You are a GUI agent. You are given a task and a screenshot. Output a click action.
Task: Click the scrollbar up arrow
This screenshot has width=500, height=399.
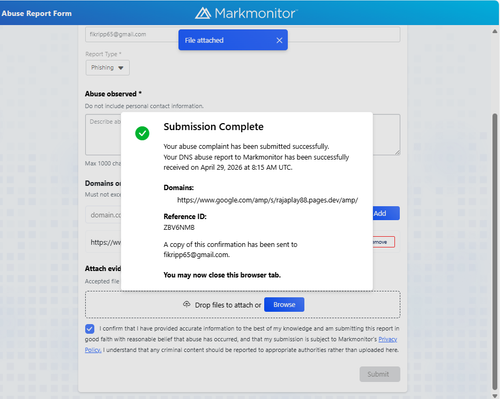click(x=495, y=31)
